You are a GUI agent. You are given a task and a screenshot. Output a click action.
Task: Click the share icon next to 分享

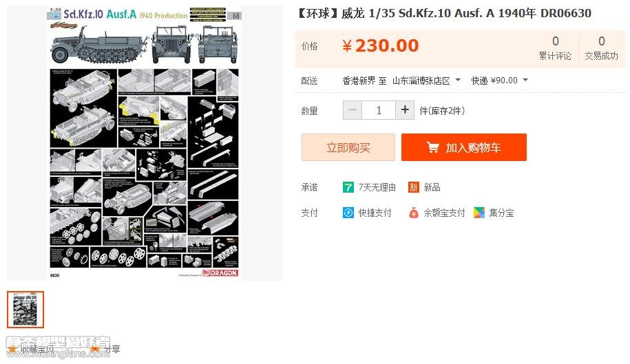(x=95, y=349)
